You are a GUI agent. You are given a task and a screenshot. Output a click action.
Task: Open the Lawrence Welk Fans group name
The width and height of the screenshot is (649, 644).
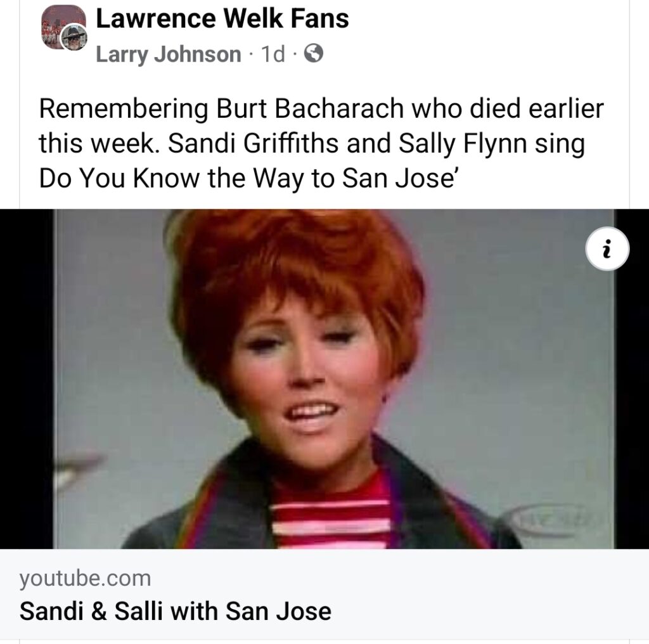(x=222, y=18)
